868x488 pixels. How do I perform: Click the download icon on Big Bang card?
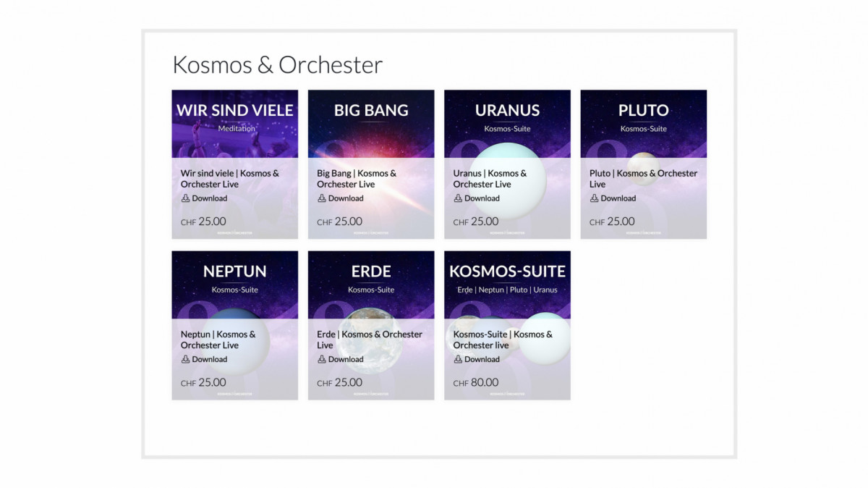pos(322,198)
